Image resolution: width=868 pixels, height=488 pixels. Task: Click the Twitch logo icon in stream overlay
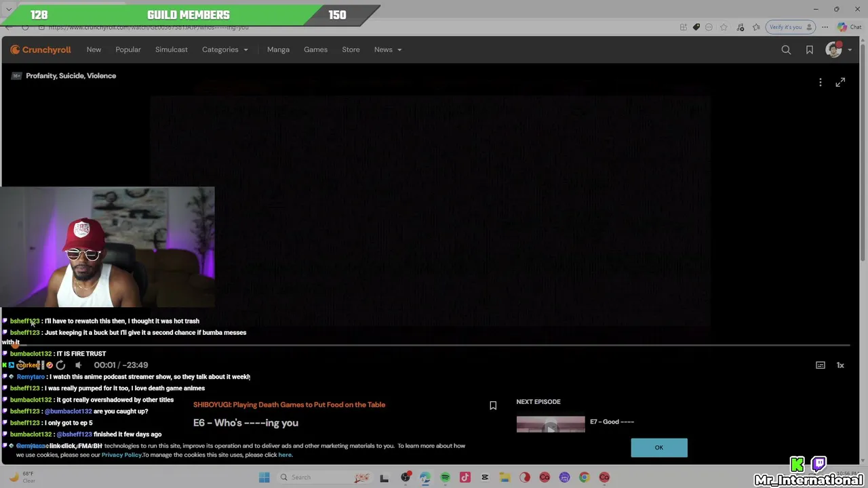[818, 464]
